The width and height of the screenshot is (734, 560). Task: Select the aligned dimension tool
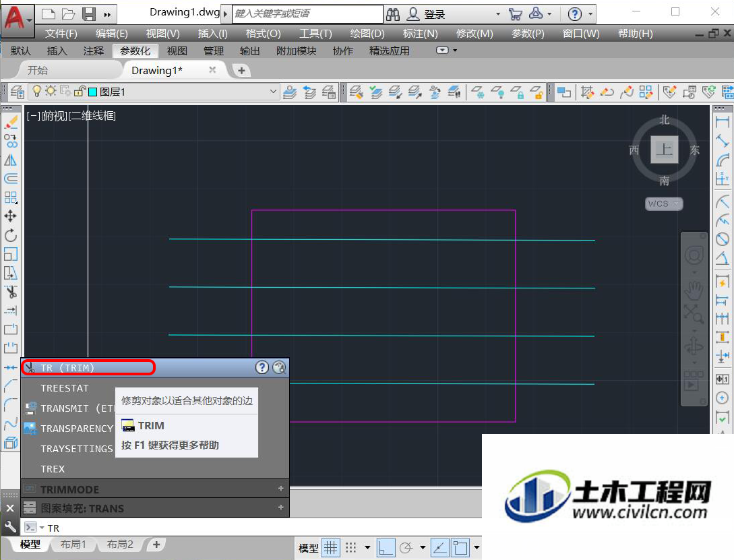click(723, 140)
